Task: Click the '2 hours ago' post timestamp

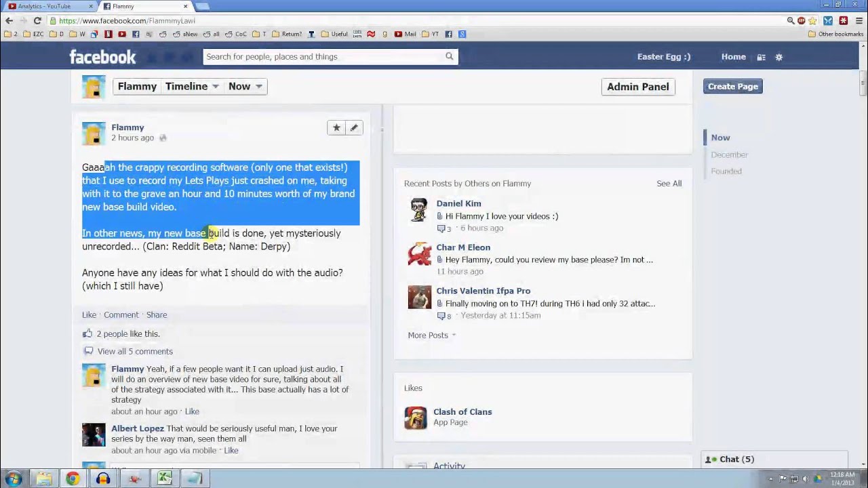Action: (x=132, y=138)
